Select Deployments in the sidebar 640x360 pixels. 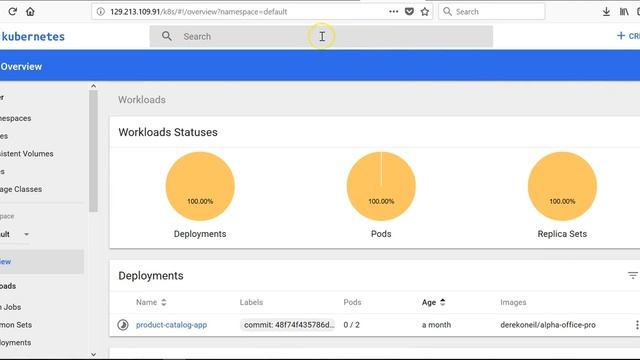[16, 342]
